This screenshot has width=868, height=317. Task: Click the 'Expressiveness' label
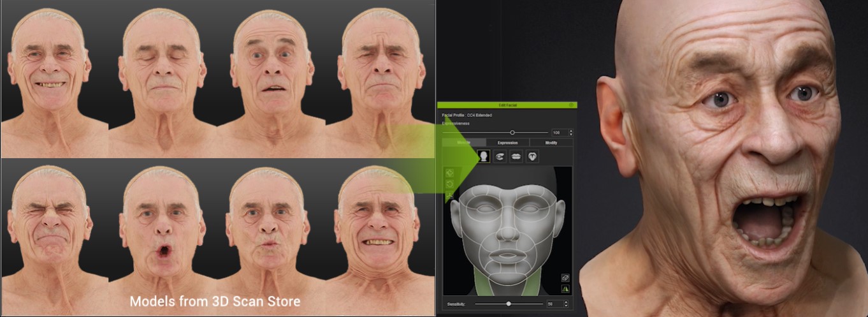pos(455,124)
